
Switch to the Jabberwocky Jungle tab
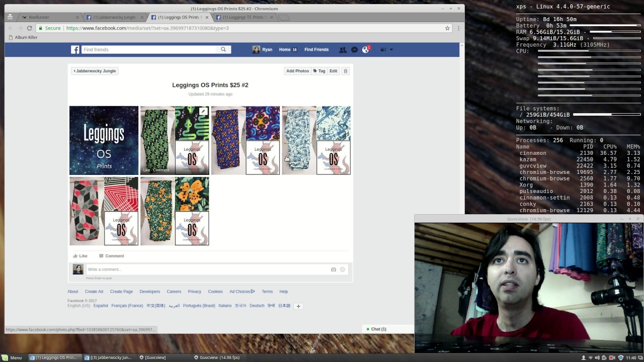(x=114, y=17)
